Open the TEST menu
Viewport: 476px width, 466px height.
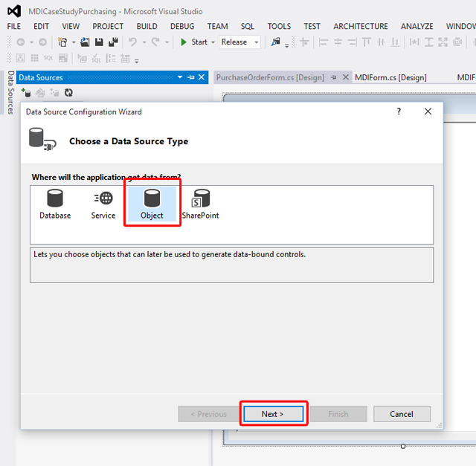pyautogui.click(x=312, y=27)
